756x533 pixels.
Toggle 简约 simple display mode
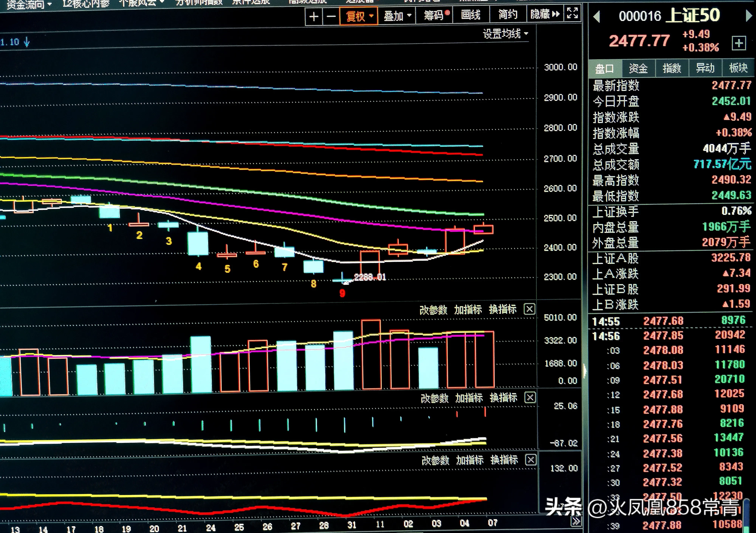pos(508,15)
